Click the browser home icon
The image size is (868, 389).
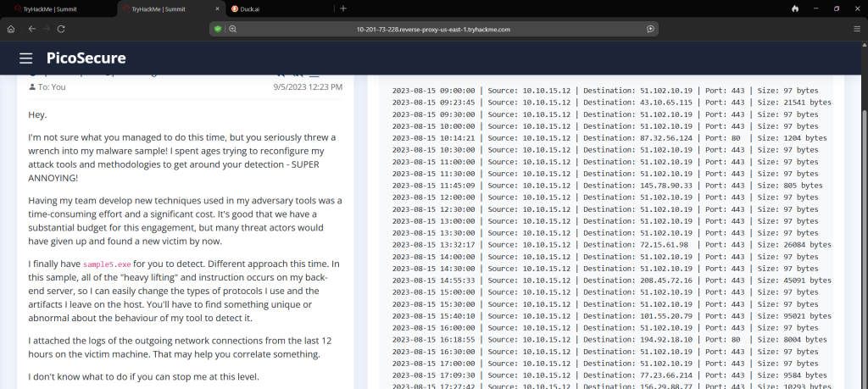[11, 28]
